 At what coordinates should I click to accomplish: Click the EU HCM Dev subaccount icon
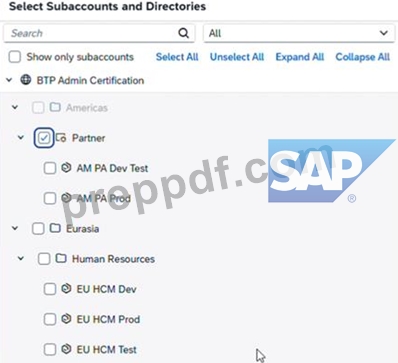pyautogui.click(x=66, y=289)
